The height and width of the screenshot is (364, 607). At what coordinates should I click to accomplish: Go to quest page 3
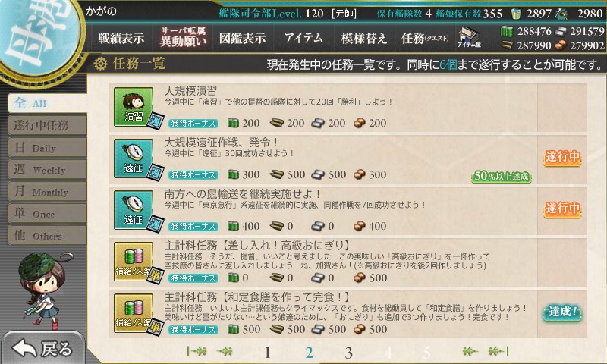[x=348, y=353]
